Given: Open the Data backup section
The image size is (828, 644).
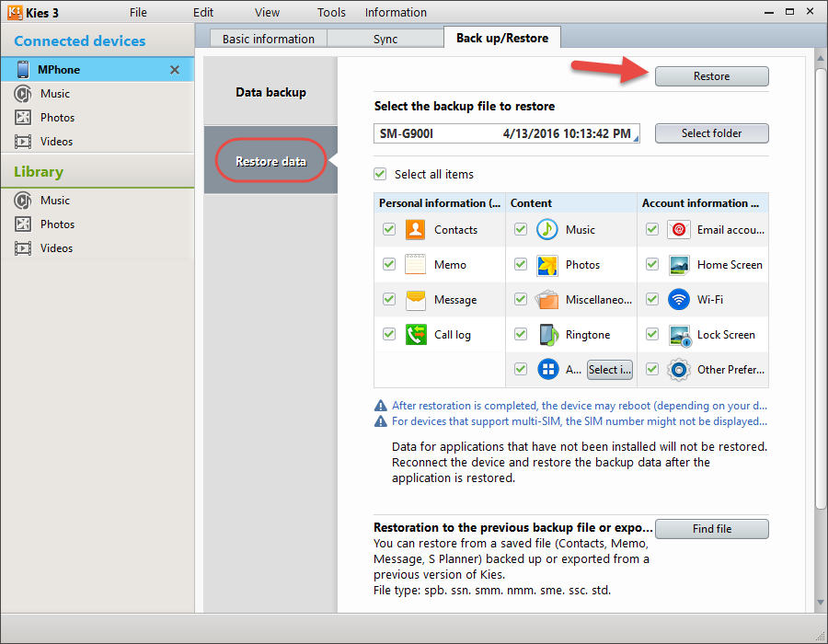Looking at the screenshot, I should pyautogui.click(x=270, y=92).
